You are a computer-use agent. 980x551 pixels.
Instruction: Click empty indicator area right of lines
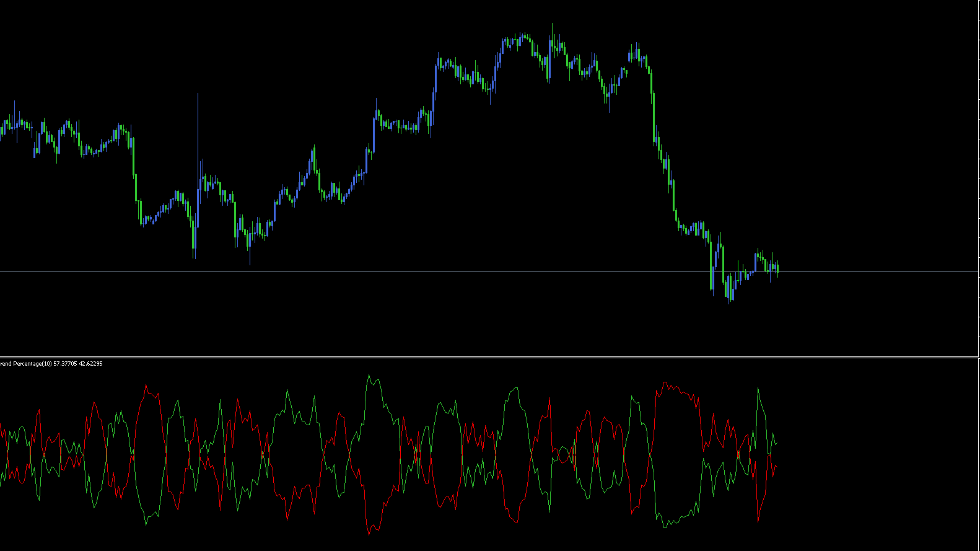pos(867,452)
